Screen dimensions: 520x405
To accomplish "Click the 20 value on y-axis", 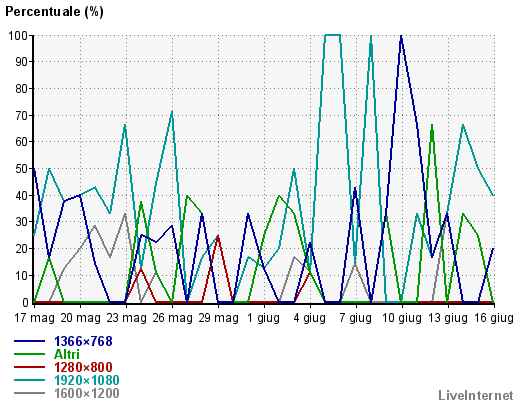I will [x=22, y=249].
